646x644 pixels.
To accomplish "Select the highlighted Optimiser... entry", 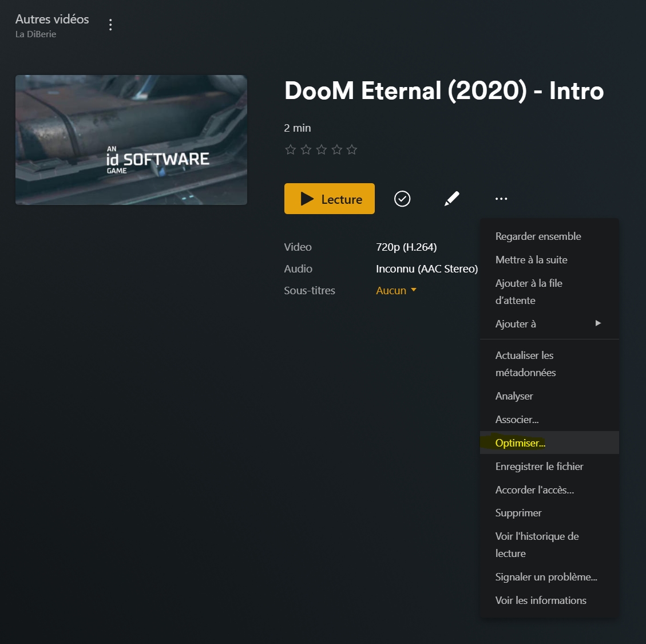I will 549,443.
